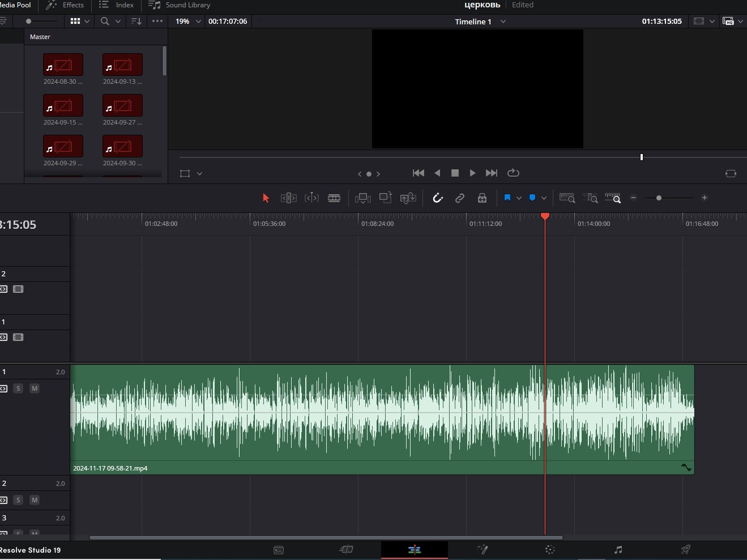Click the viewer transform overlay icon

(185, 173)
